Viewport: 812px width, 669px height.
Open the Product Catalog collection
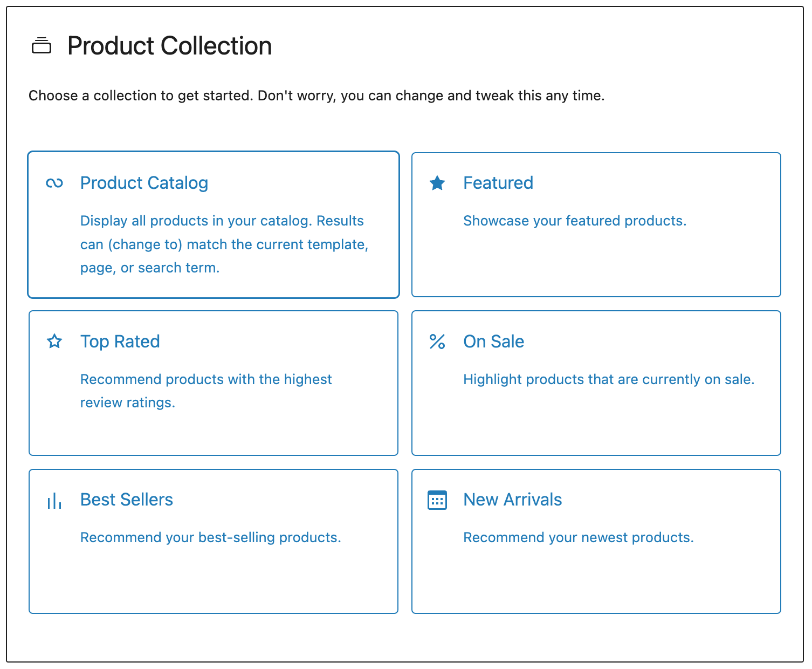tap(214, 224)
